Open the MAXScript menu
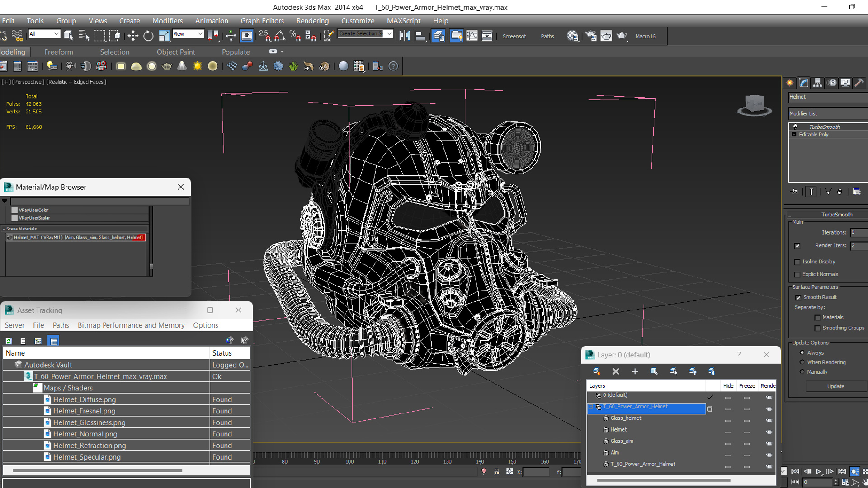The height and width of the screenshot is (488, 868). pyautogui.click(x=404, y=21)
